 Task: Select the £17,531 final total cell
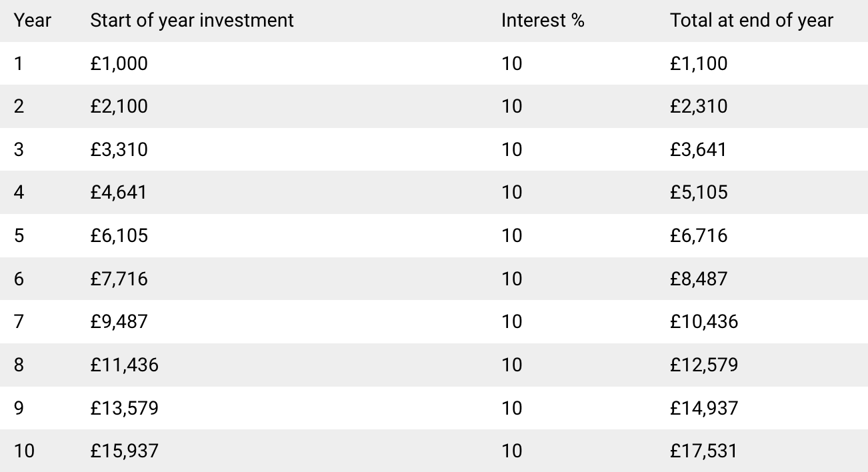(705, 451)
